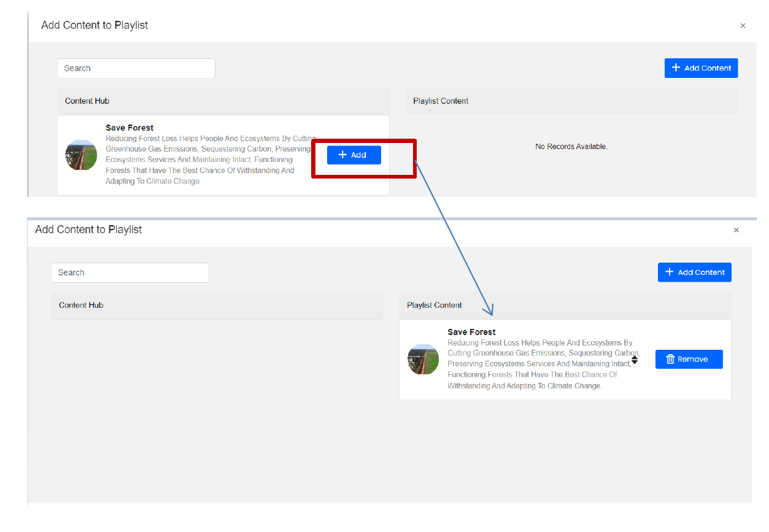Select the Save Forest title in Content Hub

point(129,128)
